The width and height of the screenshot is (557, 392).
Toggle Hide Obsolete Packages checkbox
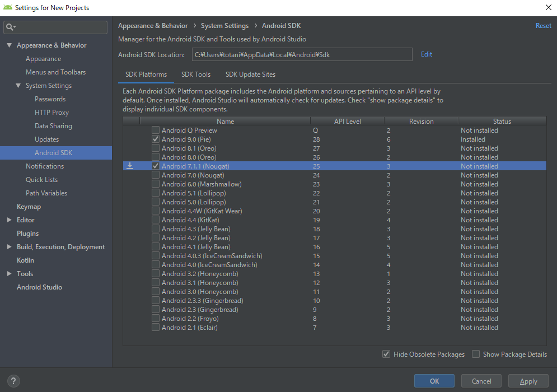point(386,354)
